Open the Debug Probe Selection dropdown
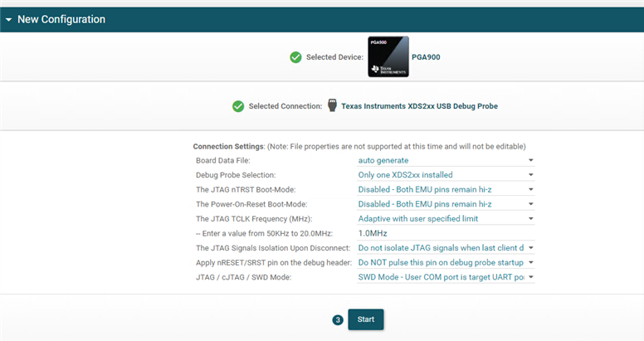 pyautogui.click(x=446, y=175)
